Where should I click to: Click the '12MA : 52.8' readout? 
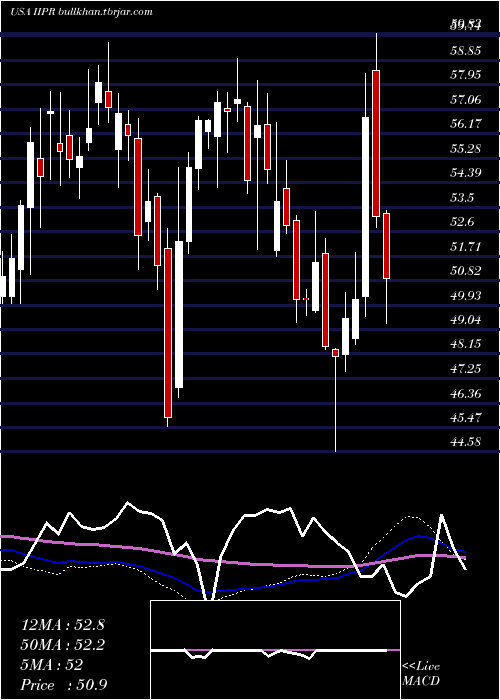pos(62,625)
